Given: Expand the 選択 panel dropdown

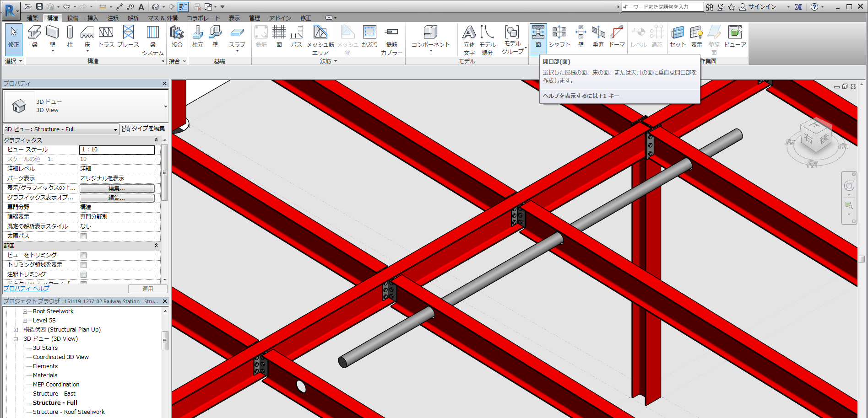Looking at the screenshot, I should [x=14, y=61].
